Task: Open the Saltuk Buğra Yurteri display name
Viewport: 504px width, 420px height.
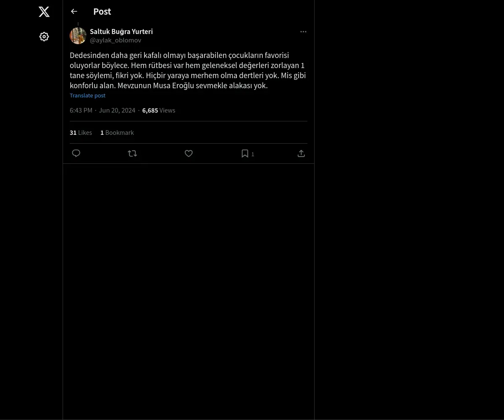Action: tap(121, 31)
